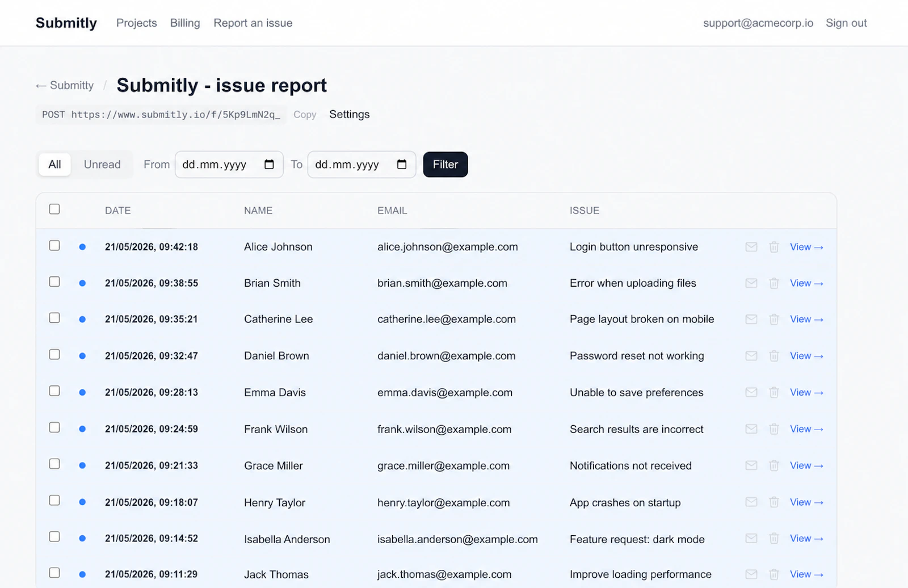Click envelope icon in Daniel Brown's row
The image size is (908, 588).
[751, 356]
